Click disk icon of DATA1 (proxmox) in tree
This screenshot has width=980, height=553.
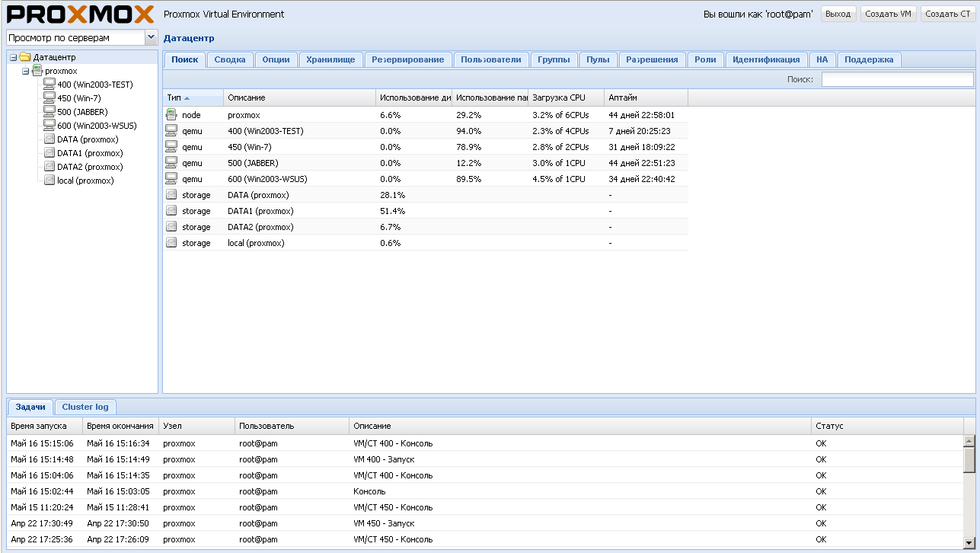point(49,153)
